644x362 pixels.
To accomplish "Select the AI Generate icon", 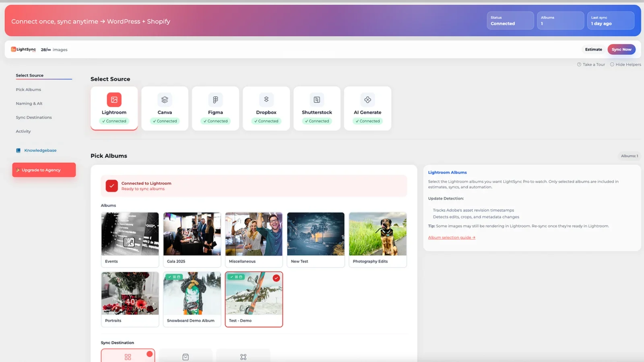I will click(367, 100).
